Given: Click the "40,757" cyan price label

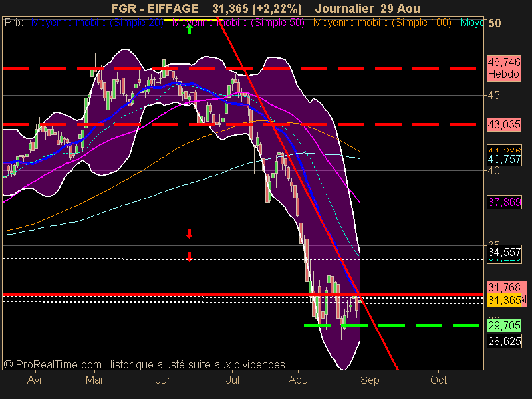Looking at the screenshot, I should (504, 159).
